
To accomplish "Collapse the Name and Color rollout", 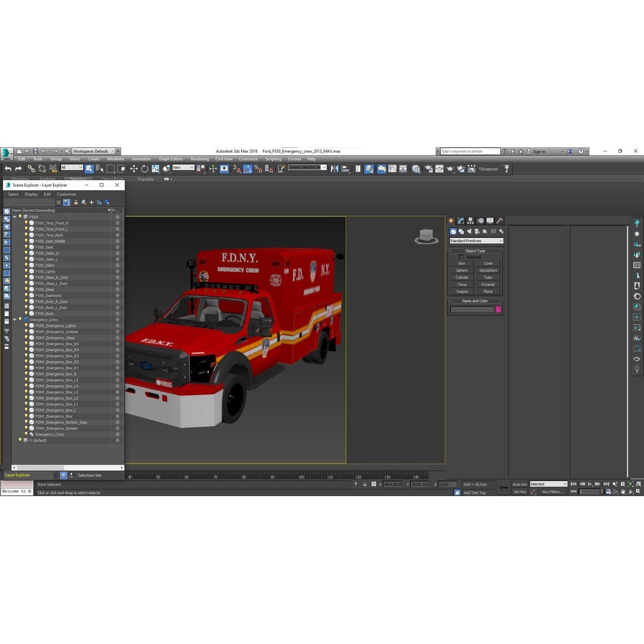I will (x=475, y=301).
